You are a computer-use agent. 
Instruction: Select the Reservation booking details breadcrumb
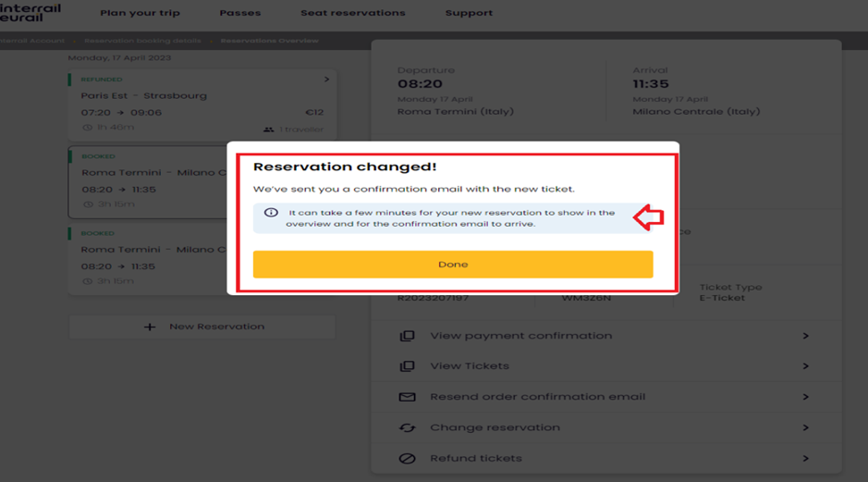tap(143, 41)
